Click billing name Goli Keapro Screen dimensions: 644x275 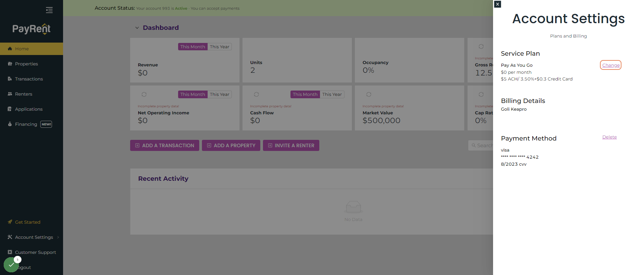[514, 109]
